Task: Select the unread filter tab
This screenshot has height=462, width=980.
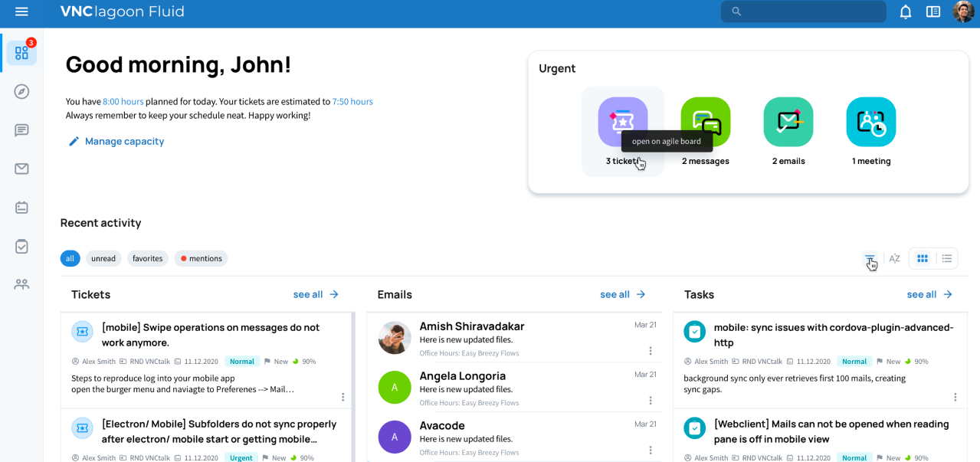Action: point(103,259)
